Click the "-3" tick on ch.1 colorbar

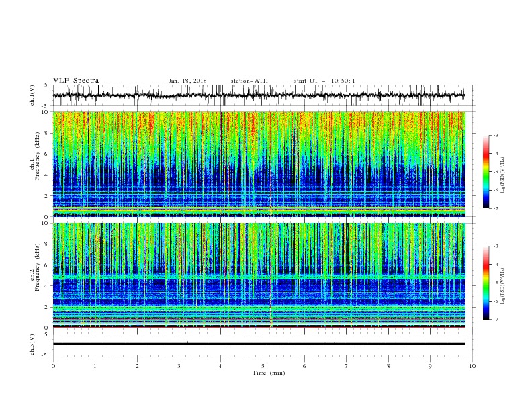[495, 135]
